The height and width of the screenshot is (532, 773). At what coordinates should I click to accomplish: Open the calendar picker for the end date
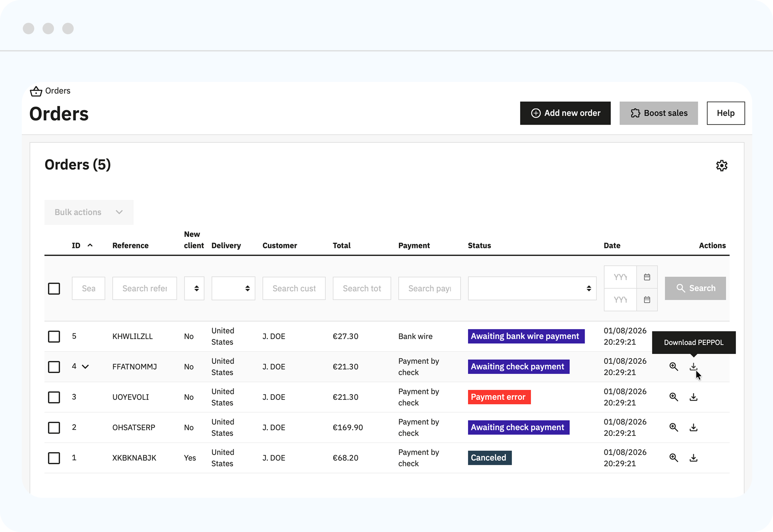(647, 299)
